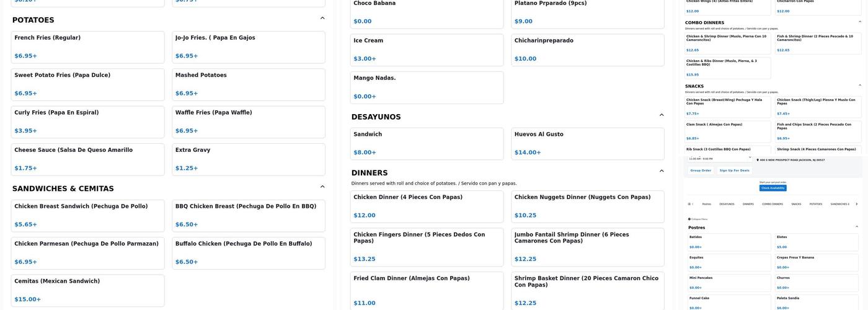Click the Collapse Menu icon
868x310 pixels.
[x=689, y=219]
